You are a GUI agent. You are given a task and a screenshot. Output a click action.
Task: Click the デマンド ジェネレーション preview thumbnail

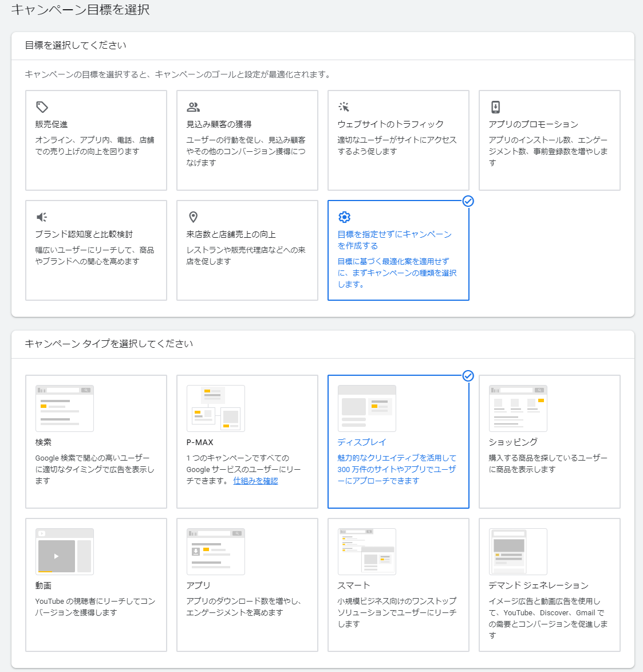518,551
